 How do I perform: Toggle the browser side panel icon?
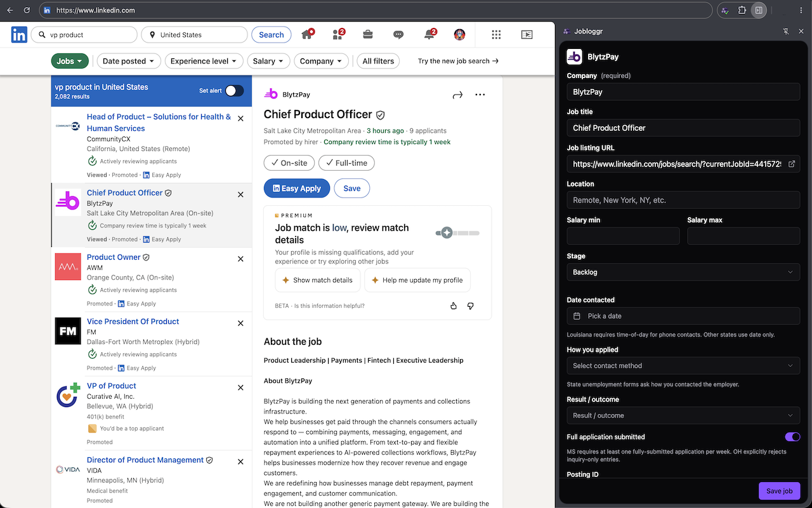[x=758, y=10]
